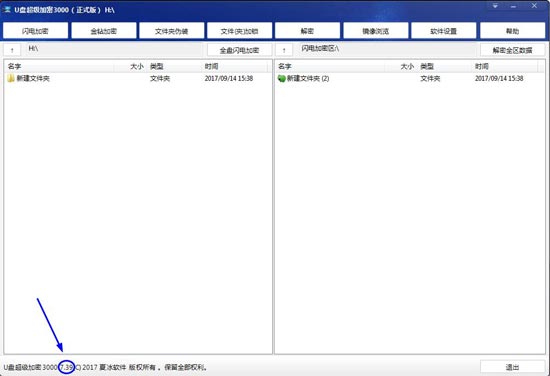Click the yellow 新建文件夹 folder icon
The height and width of the screenshot is (376, 550).
(11, 78)
